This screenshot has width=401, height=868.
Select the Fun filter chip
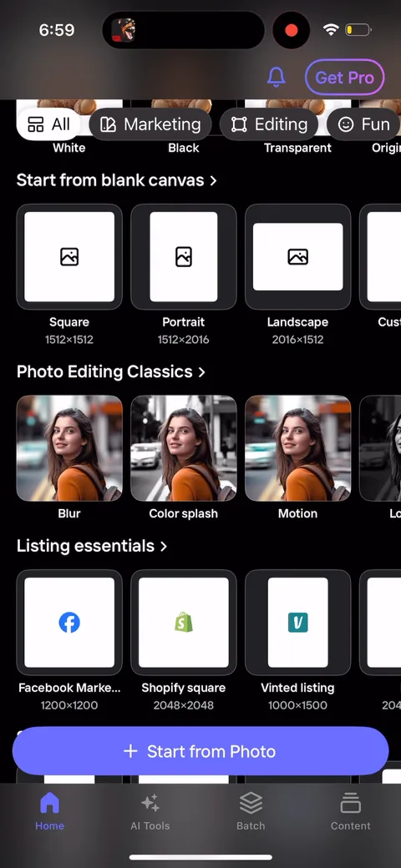point(364,124)
